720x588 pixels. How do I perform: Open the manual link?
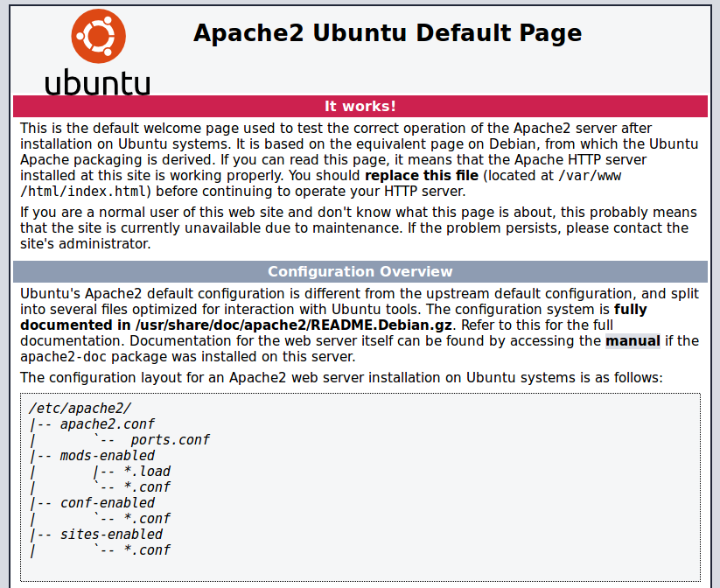tap(633, 341)
